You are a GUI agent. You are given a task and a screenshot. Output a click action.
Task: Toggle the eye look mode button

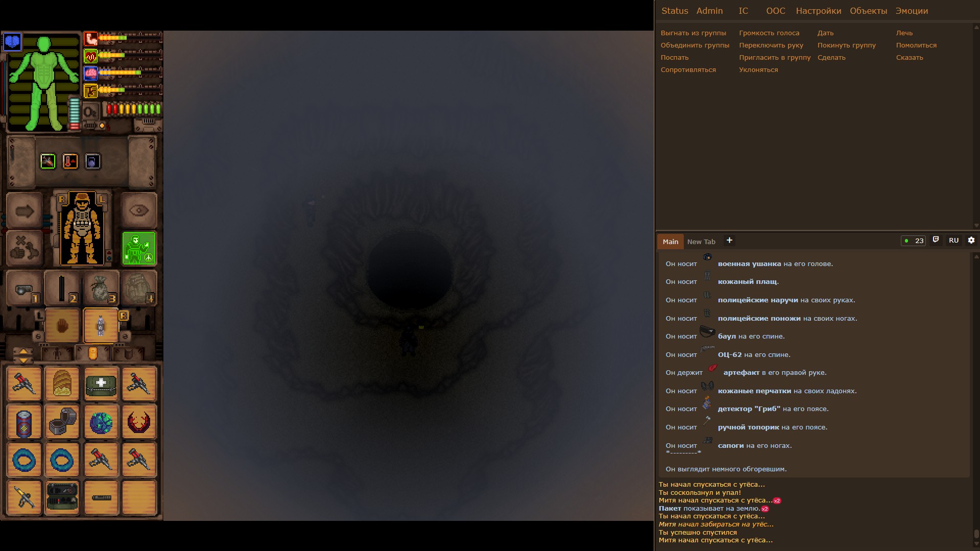[x=139, y=210]
